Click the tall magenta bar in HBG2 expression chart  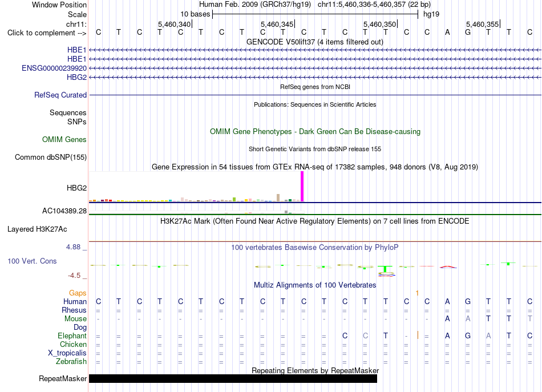(302, 187)
